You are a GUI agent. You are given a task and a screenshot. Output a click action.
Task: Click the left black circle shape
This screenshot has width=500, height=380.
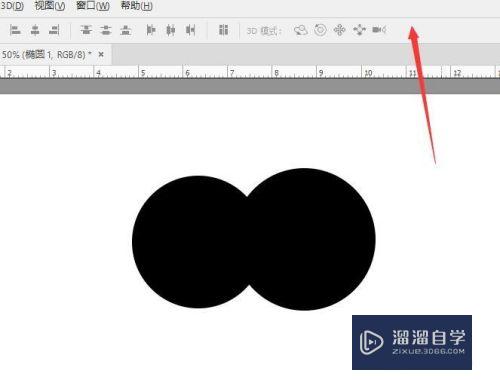click(190, 242)
